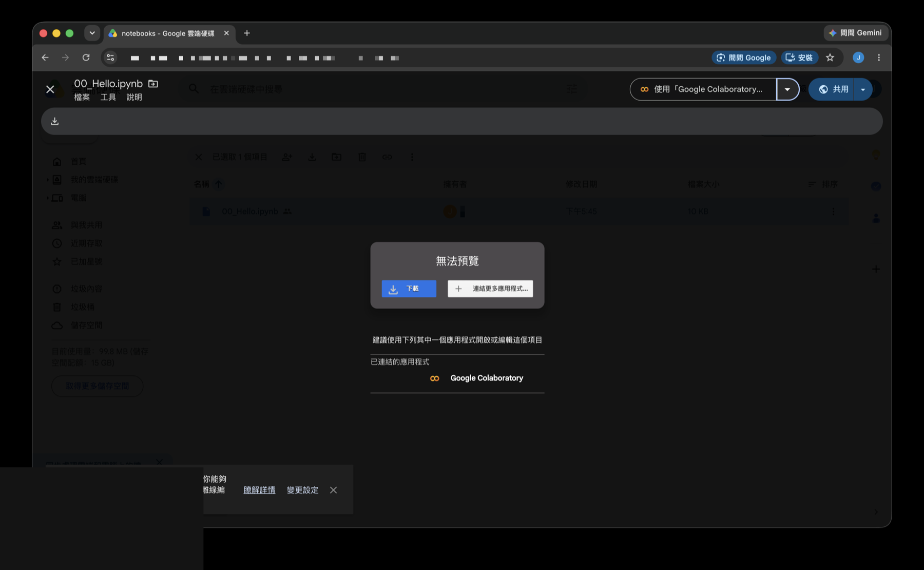
Task: Open Chrome's three-dot menu
Action: (879, 58)
